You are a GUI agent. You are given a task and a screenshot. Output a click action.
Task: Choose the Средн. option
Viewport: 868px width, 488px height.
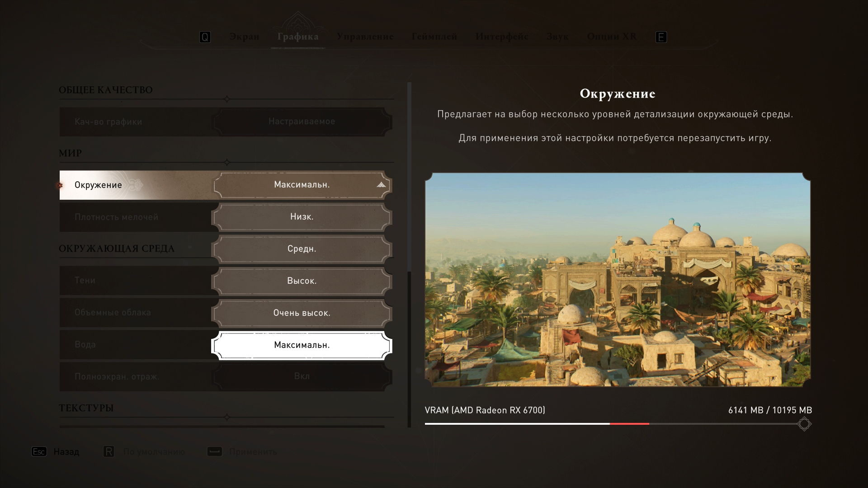click(x=302, y=249)
